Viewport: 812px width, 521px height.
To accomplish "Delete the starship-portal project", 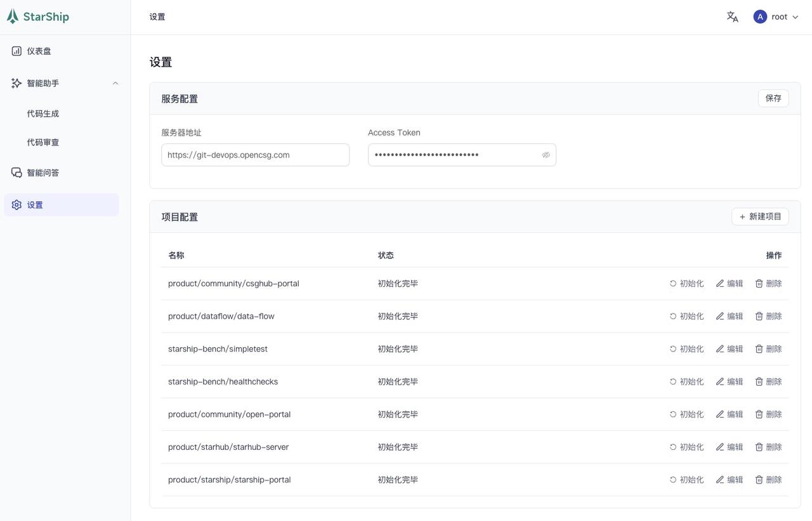I will [768, 480].
